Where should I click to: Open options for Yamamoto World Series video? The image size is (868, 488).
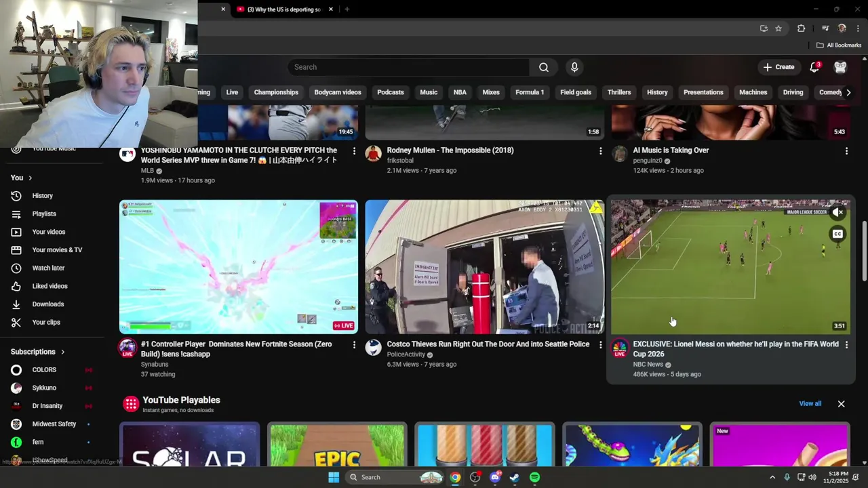point(353,151)
